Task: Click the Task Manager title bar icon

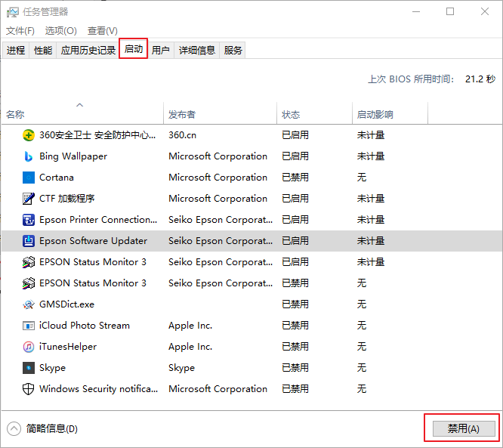Action: [13, 12]
